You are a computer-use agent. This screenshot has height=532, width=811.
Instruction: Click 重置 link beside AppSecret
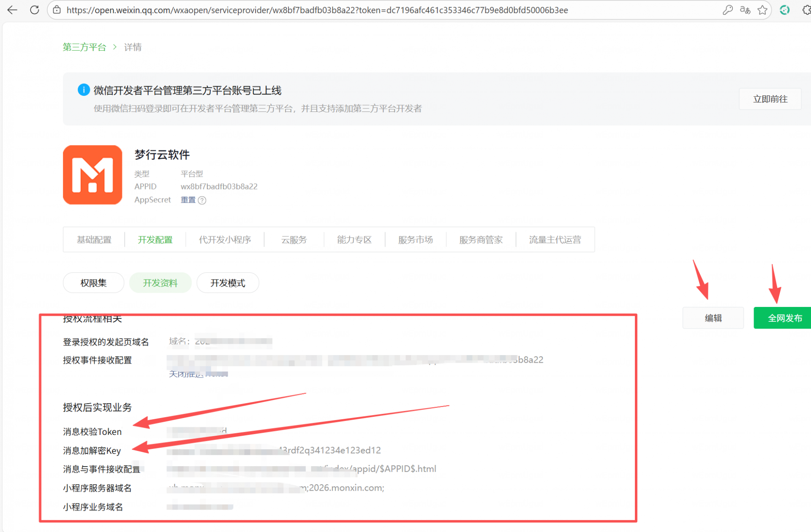click(188, 200)
